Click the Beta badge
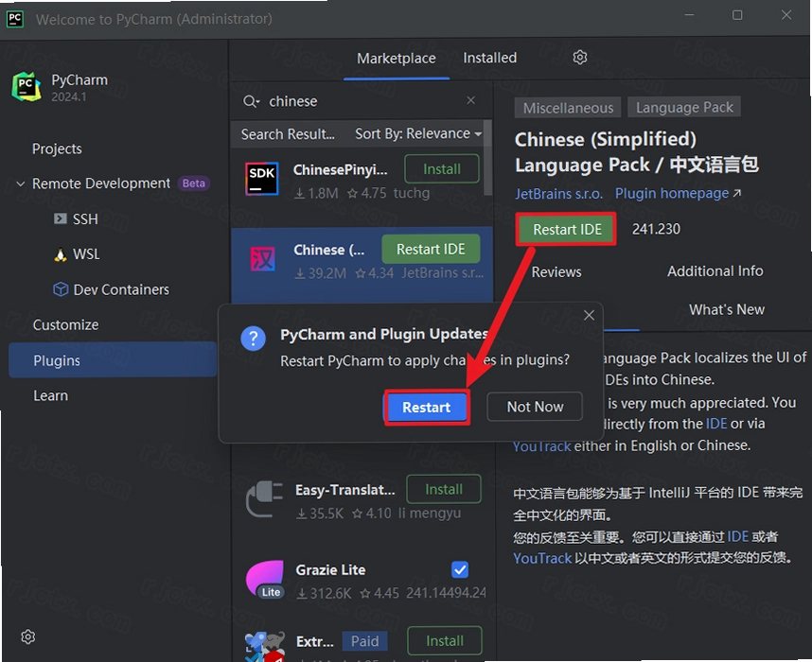 (194, 183)
